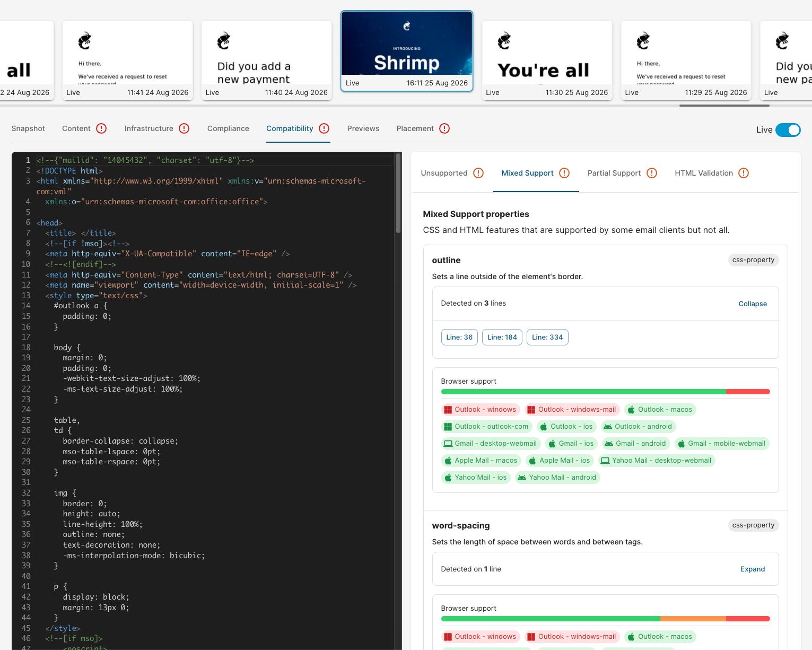Click the Android icon on Gmail - android chip
812x650 pixels.
click(609, 444)
